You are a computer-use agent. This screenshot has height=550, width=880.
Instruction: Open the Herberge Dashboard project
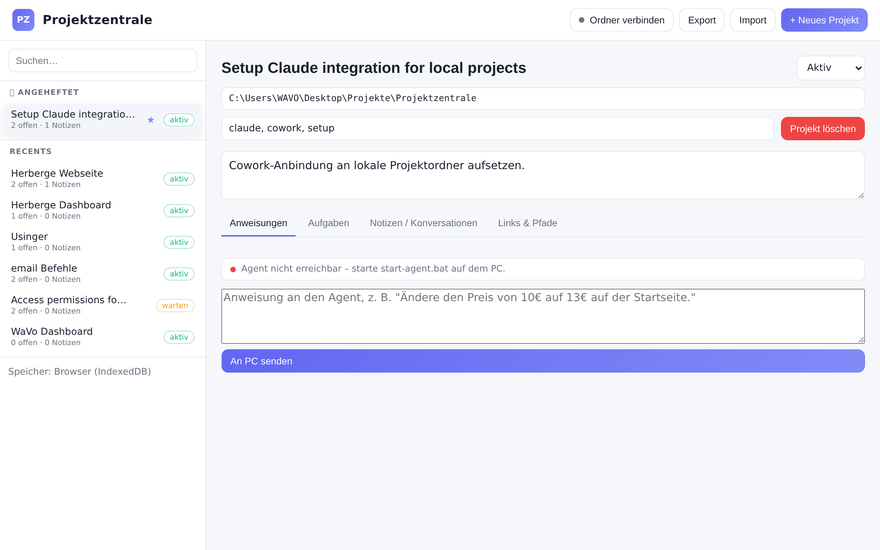(x=103, y=210)
